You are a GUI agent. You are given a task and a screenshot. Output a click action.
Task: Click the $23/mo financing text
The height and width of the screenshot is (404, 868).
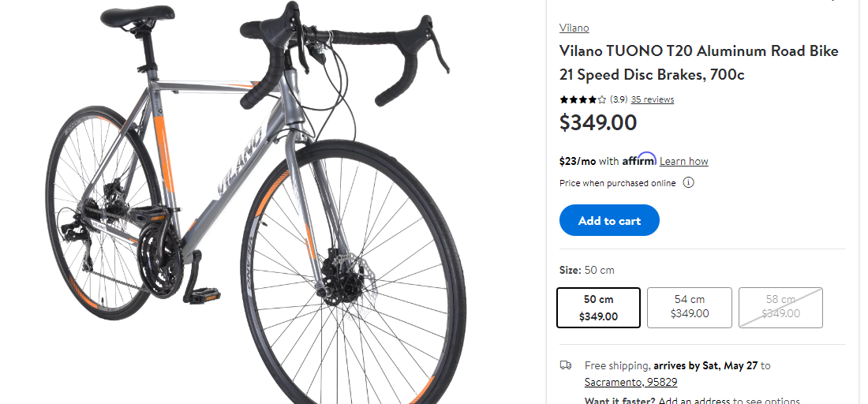(578, 161)
